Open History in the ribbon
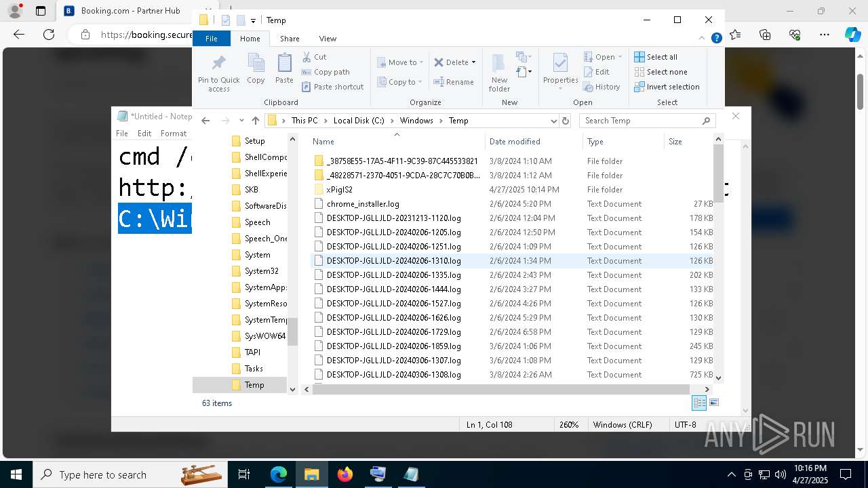868x488 pixels. (601, 87)
